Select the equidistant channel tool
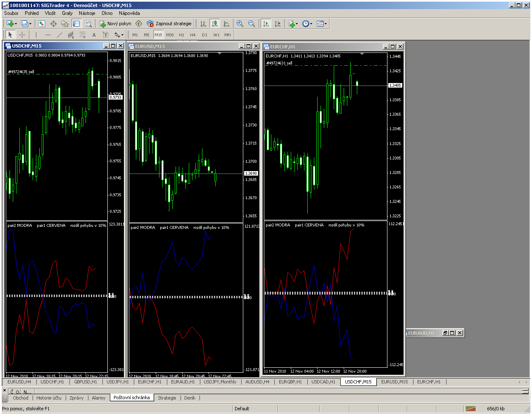This screenshot has height=414, width=532. [71, 35]
